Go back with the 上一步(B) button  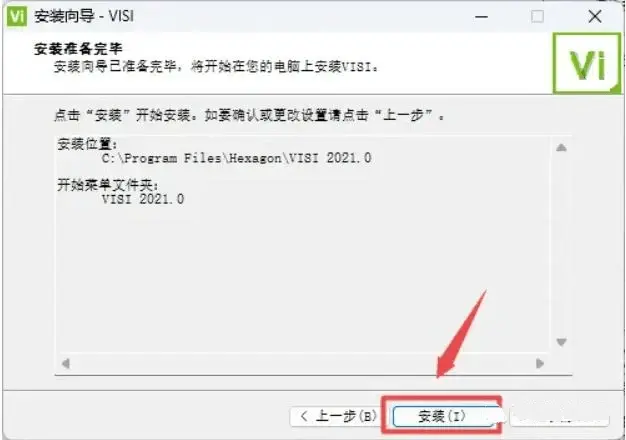point(335,416)
